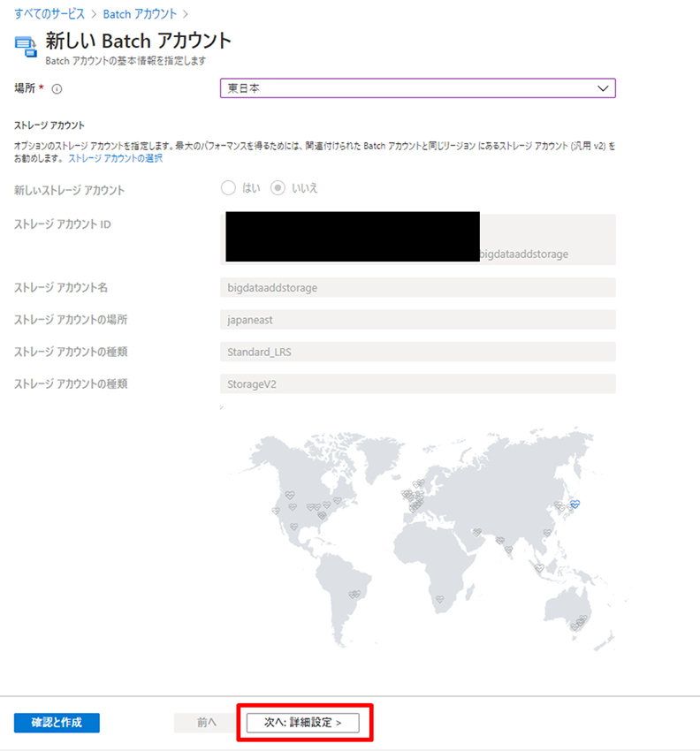Select the いいえ radio button
This screenshot has width=700, height=751.
(278, 188)
